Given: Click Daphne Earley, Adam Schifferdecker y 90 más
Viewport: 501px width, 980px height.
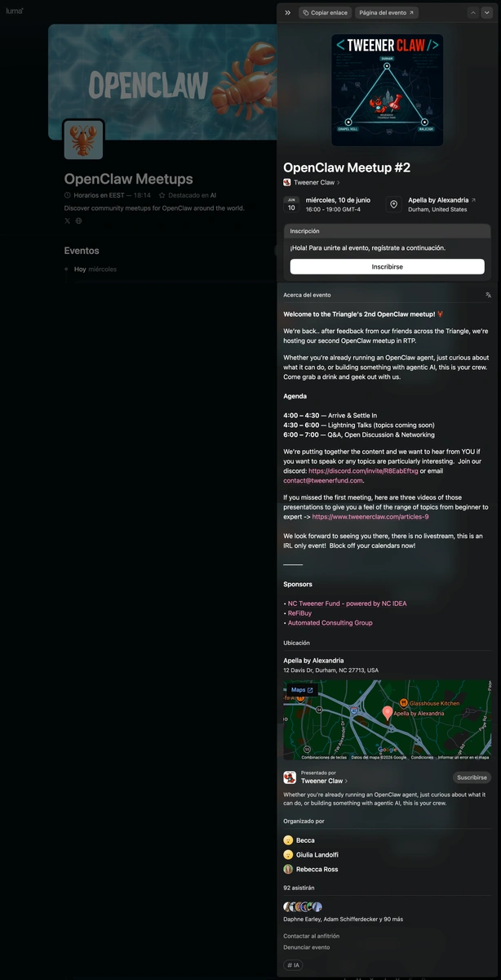Looking at the screenshot, I should point(343,920).
